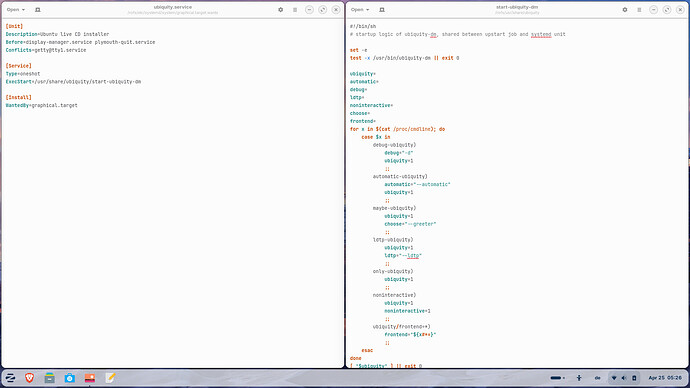Open hamburger menu in start-ubiquity-dm window

(639, 10)
